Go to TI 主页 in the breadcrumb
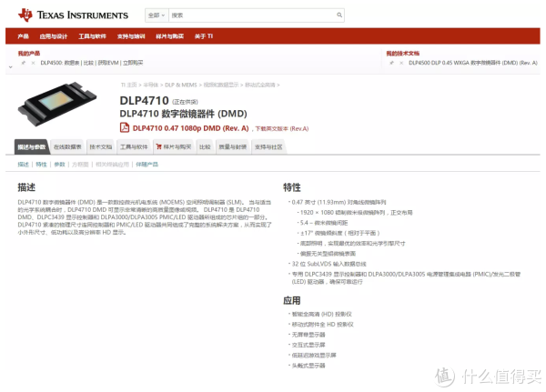This screenshot has height=392, width=546. (x=129, y=85)
